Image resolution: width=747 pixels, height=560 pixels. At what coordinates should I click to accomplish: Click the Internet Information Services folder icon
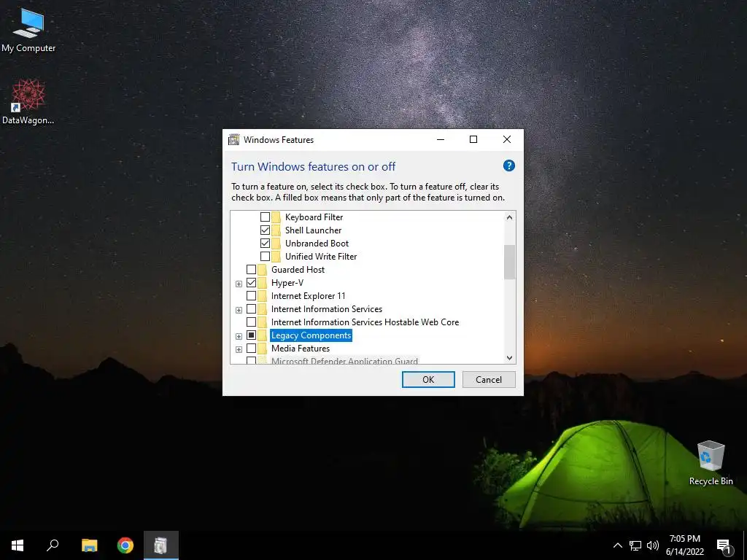coord(263,309)
